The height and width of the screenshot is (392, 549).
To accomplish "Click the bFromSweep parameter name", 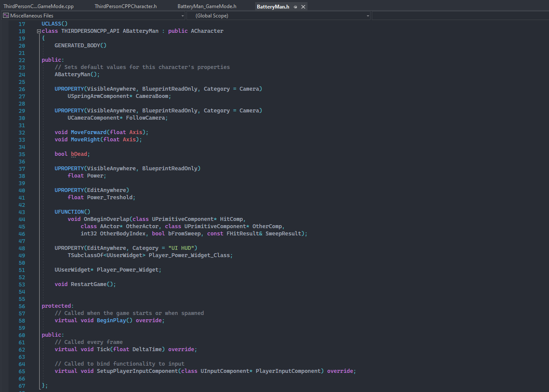I will point(184,234).
